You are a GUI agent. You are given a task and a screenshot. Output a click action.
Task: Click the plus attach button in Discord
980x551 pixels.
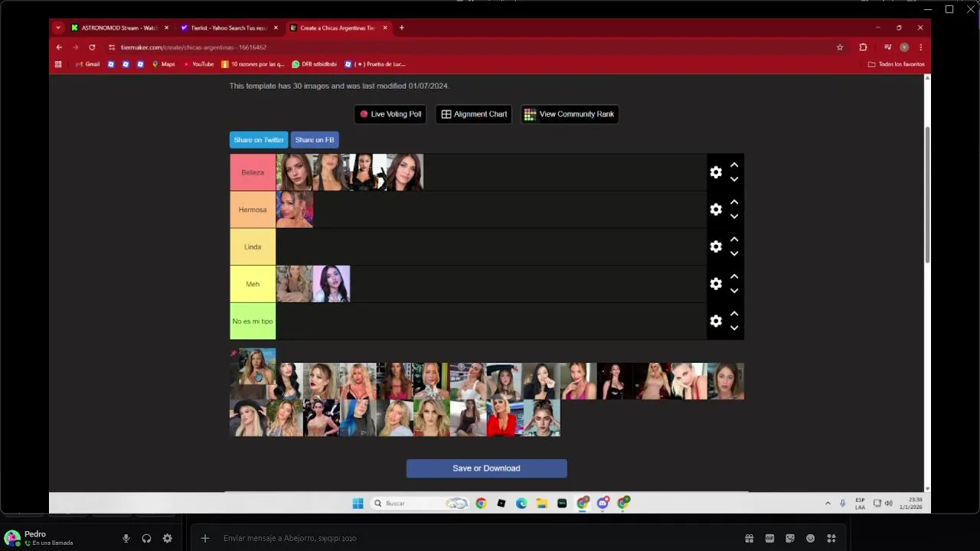205,538
